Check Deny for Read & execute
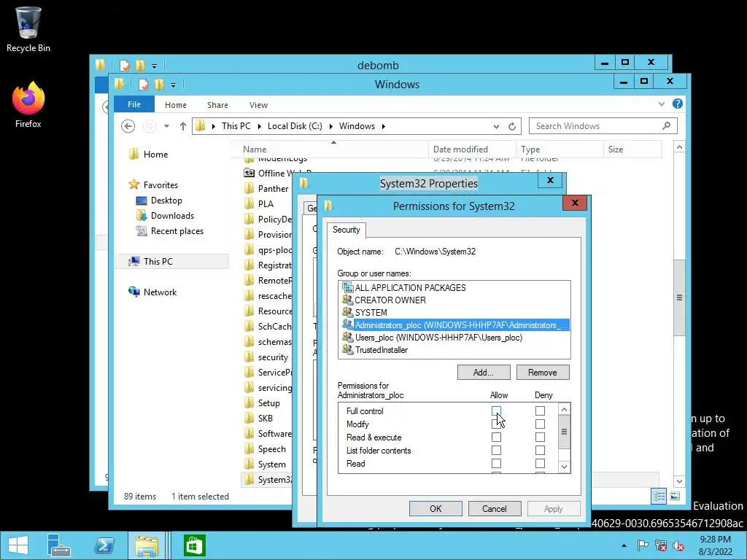The height and width of the screenshot is (560, 747). click(540, 437)
